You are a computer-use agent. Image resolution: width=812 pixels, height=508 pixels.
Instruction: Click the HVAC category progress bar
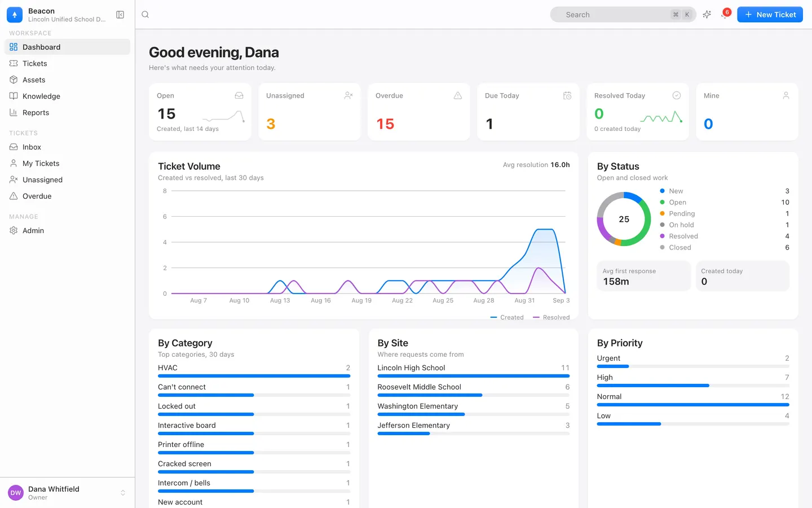pyautogui.click(x=254, y=376)
